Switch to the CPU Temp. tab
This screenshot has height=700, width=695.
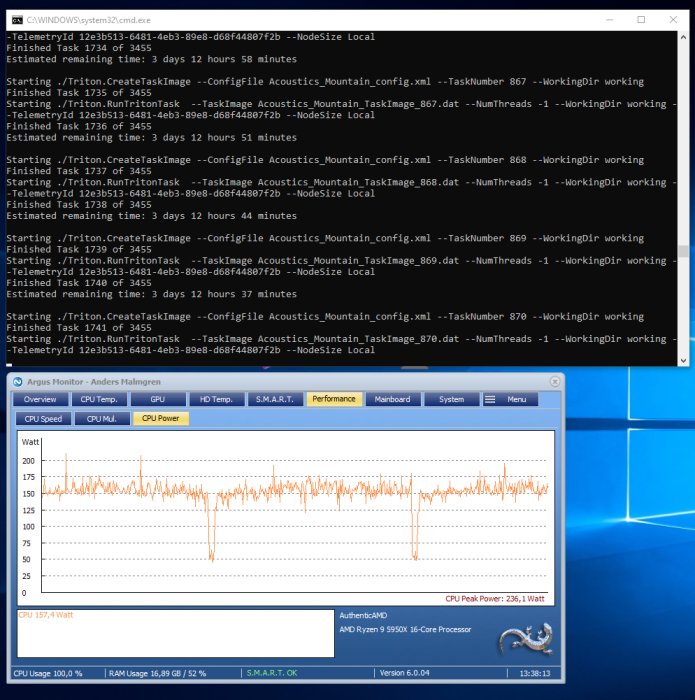(99, 399)
